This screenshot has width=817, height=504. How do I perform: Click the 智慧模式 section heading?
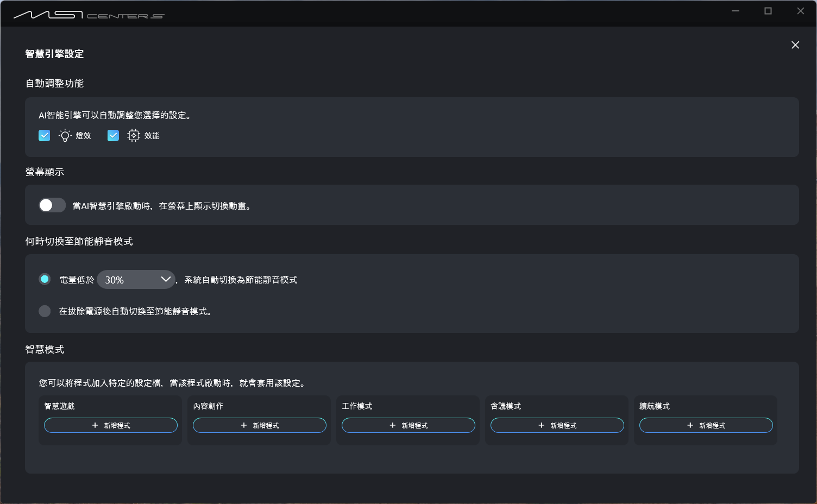point(44,349)
